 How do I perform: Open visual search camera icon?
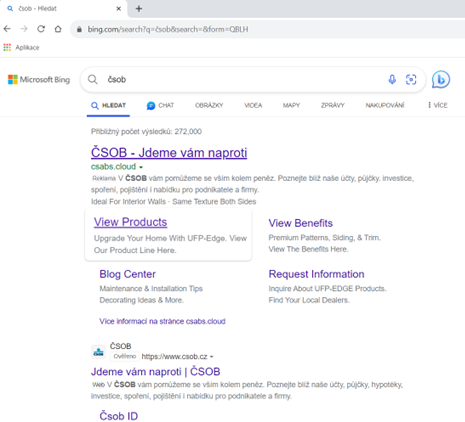pyautogui.click(x=411, y=80)
